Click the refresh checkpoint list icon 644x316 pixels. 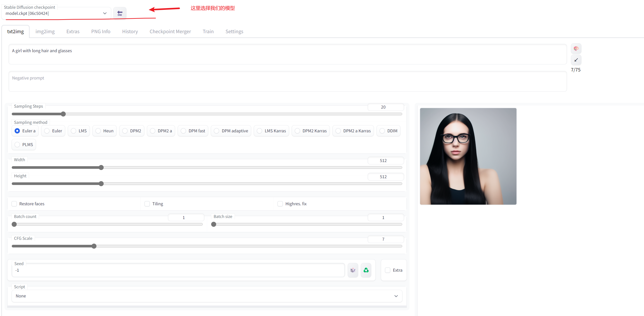[x=120, y=13]
